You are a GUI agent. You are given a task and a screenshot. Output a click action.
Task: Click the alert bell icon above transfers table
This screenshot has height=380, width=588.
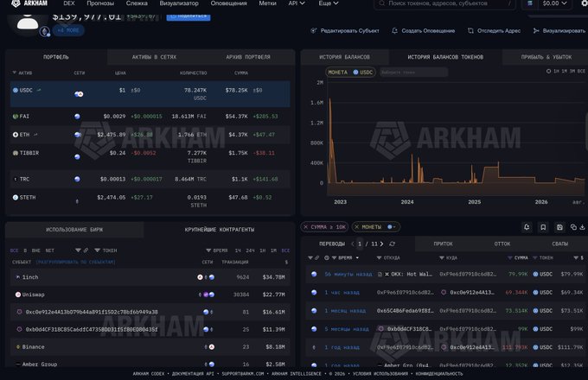click(x=527, y=227)
